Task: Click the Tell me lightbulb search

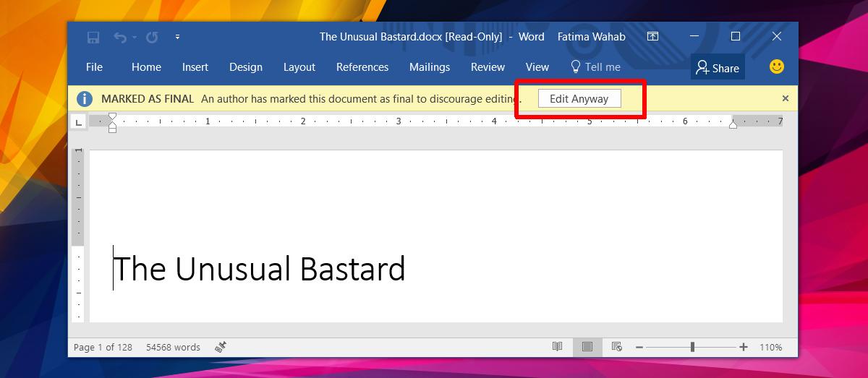Action: 595,66
